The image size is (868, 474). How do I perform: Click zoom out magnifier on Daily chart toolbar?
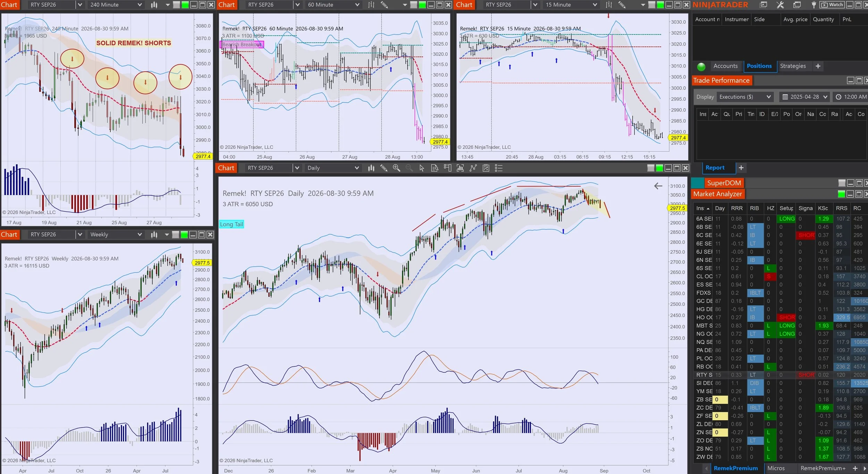(x=409, y=168)
